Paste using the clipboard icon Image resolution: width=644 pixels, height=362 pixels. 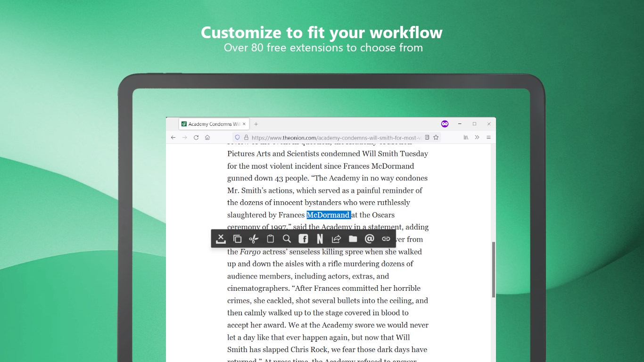270,239
